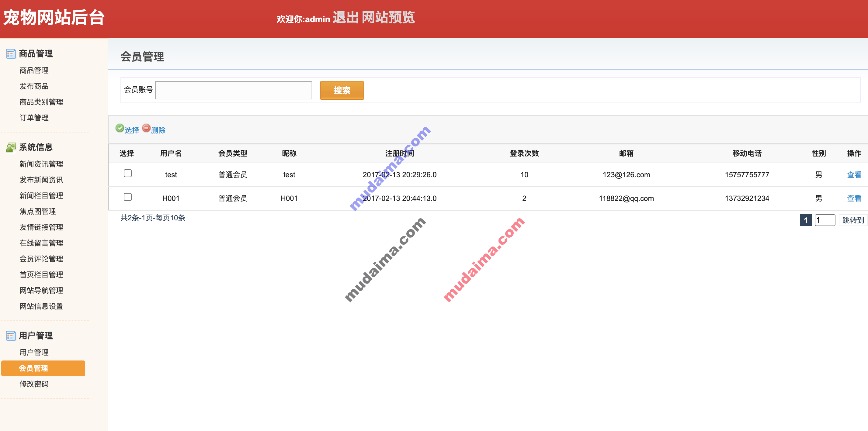Click the 会员类型 column header
868x431 pixels.
pos(232,153)
